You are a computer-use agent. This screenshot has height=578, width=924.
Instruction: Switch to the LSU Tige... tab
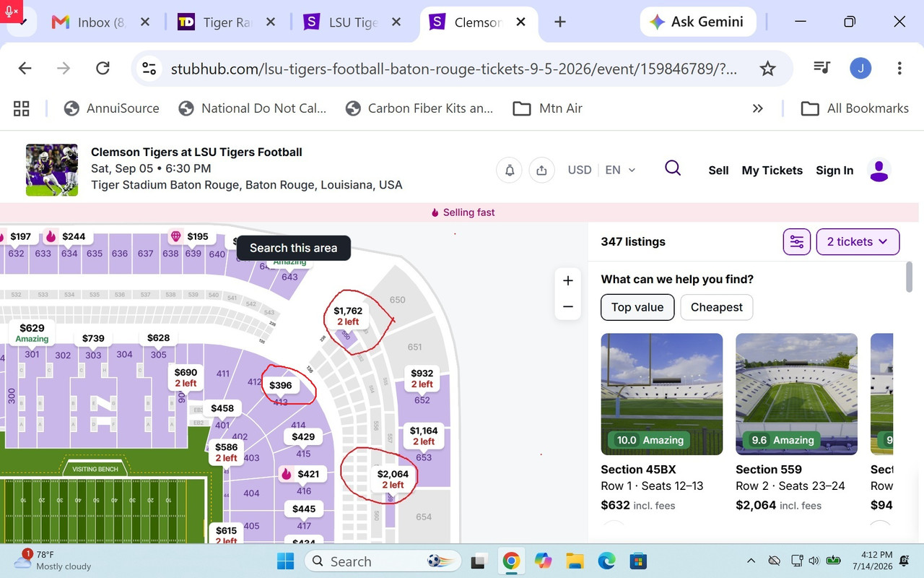(x=341, y=22)
